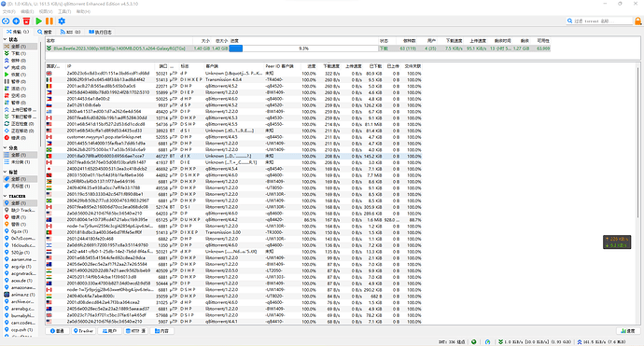Click the orange lock UI icon

click(x=637, y=21)
